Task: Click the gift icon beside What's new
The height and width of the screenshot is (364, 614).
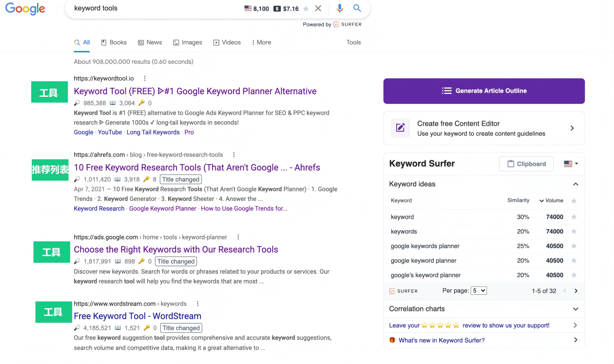Action: (392, 340)
